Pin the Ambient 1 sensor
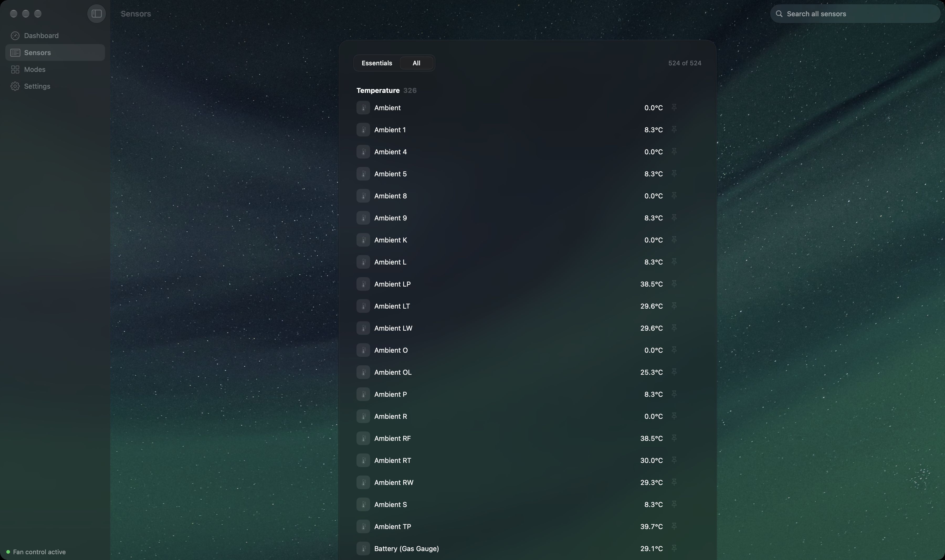This screenshot has width=945, height=560. point(674,129)
